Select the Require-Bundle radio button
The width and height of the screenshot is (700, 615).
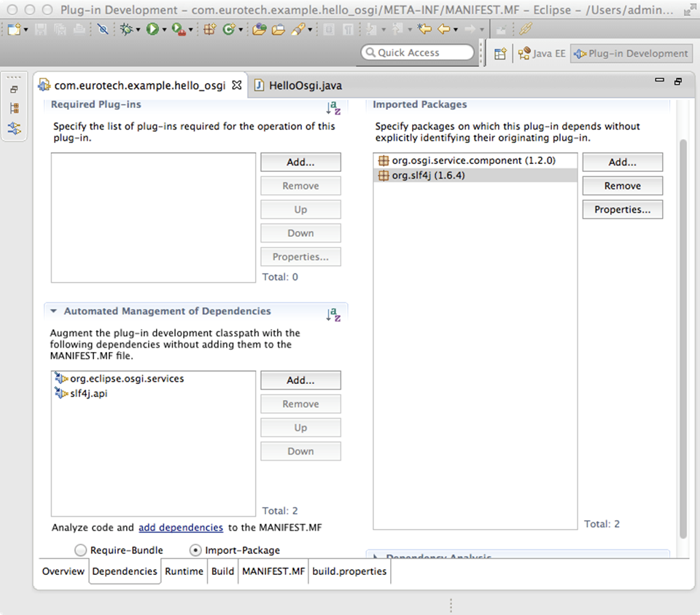(80, 550)
